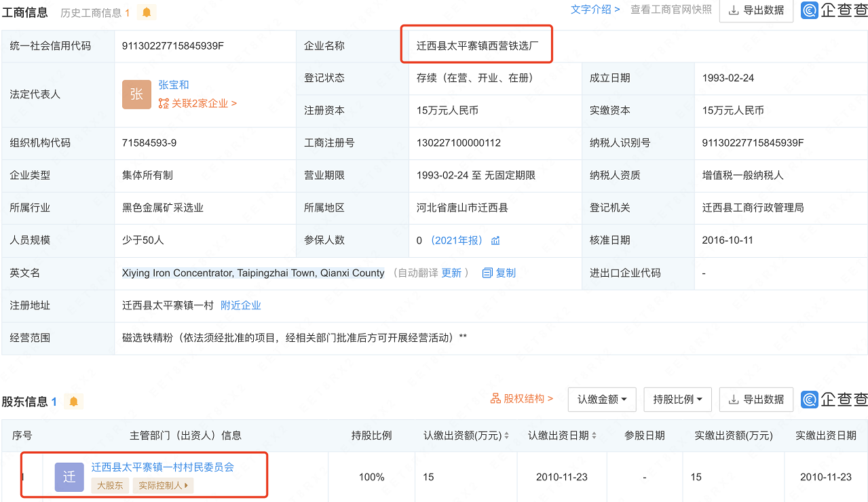Select the 工商信息 tab

(26, 12)
